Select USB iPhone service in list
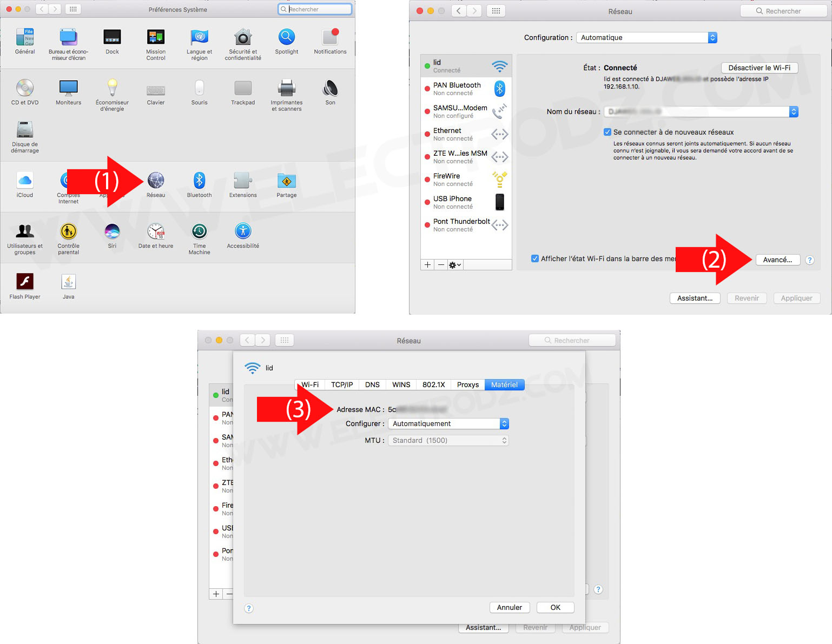Screen dimensions: 832x644 [x=466, y=202]
